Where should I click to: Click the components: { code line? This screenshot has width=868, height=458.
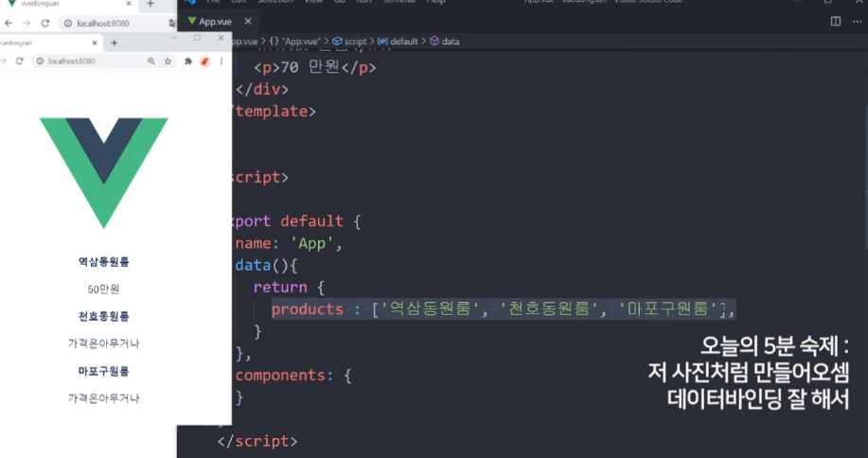point(293,376)
